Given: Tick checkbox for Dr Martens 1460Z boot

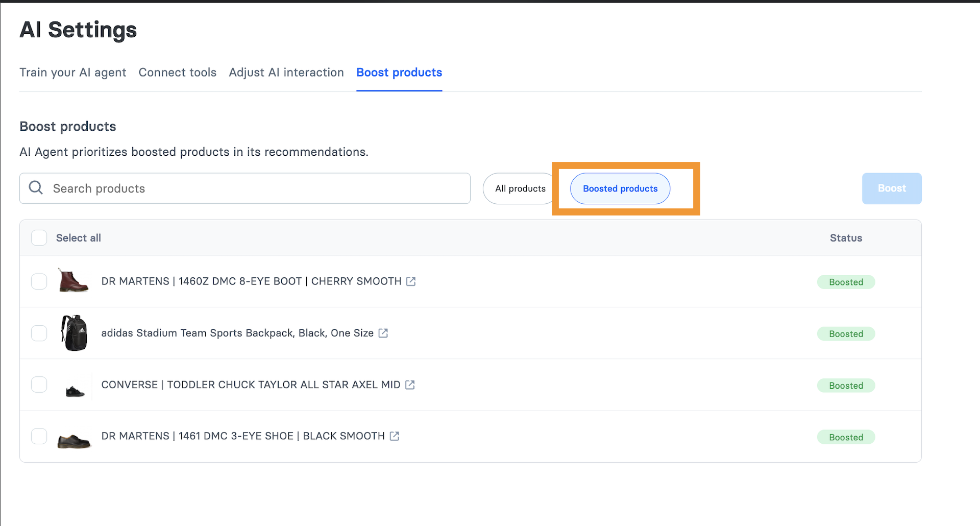Looking at the screenshot, I should click(39, 281).
